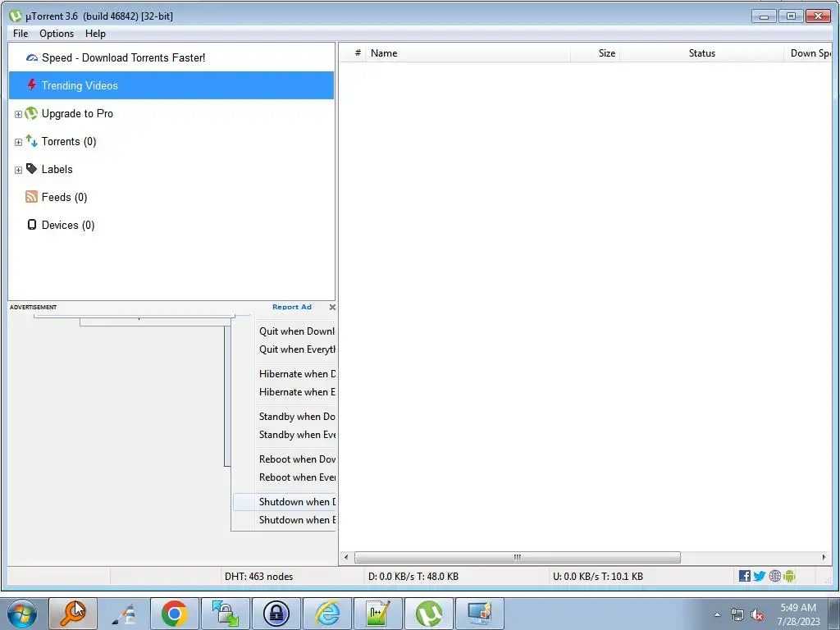
Task: Click the Torrents up-down arrows icon
Action: tap(32, 141)
